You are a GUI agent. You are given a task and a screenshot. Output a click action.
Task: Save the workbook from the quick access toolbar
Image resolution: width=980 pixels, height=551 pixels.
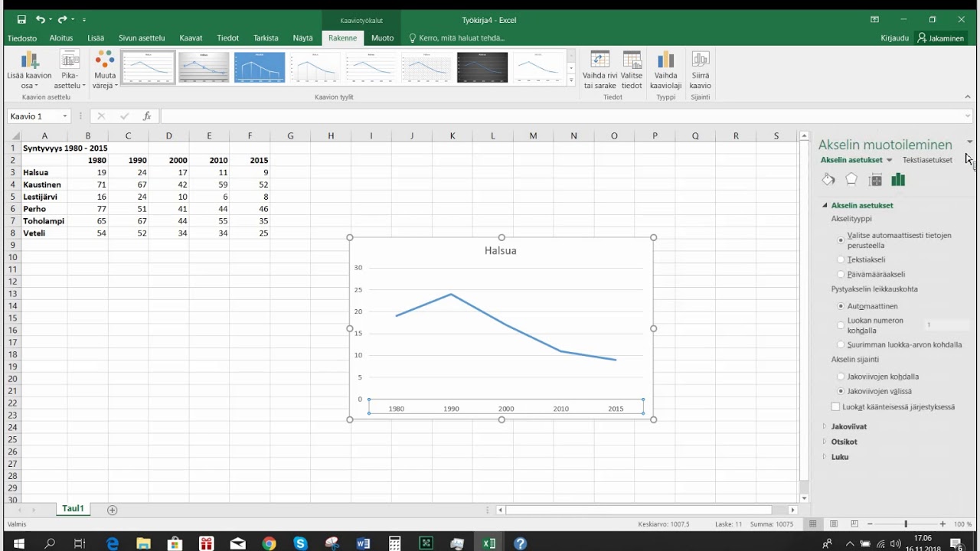[x=21, y=19]
